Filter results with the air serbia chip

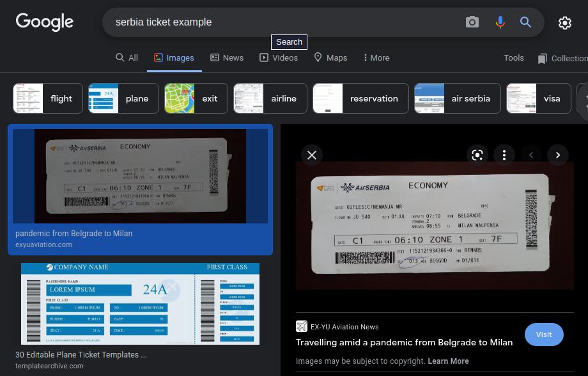(x=457, y=98)
